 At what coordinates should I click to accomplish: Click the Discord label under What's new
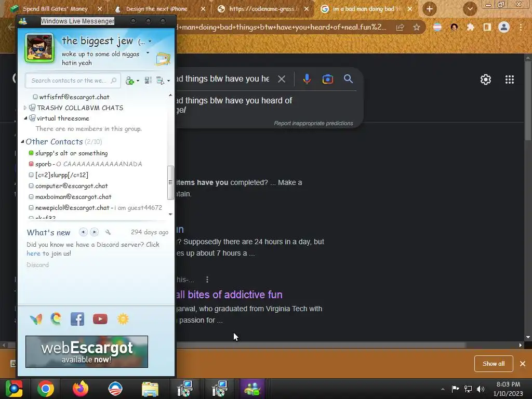click(37, 265)
